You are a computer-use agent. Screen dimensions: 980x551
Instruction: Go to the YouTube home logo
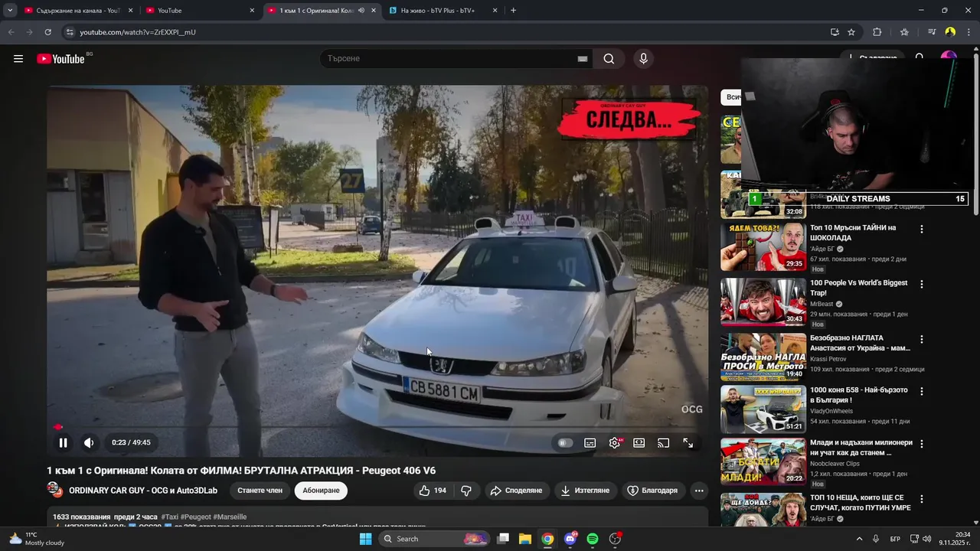coord(60,59)
